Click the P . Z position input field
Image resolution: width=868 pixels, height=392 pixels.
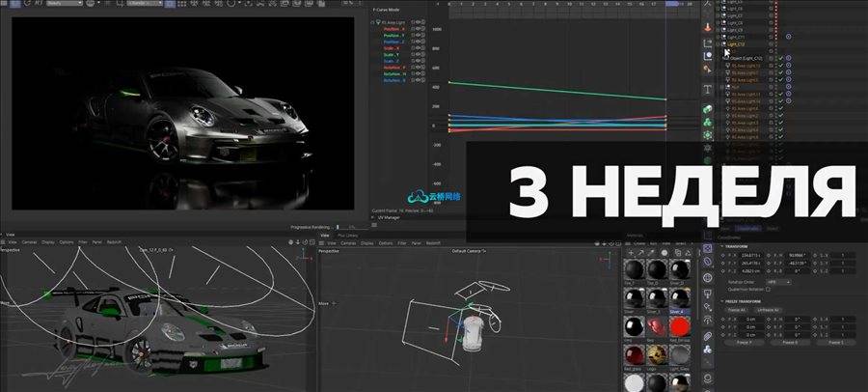click(x=749, y=271)
